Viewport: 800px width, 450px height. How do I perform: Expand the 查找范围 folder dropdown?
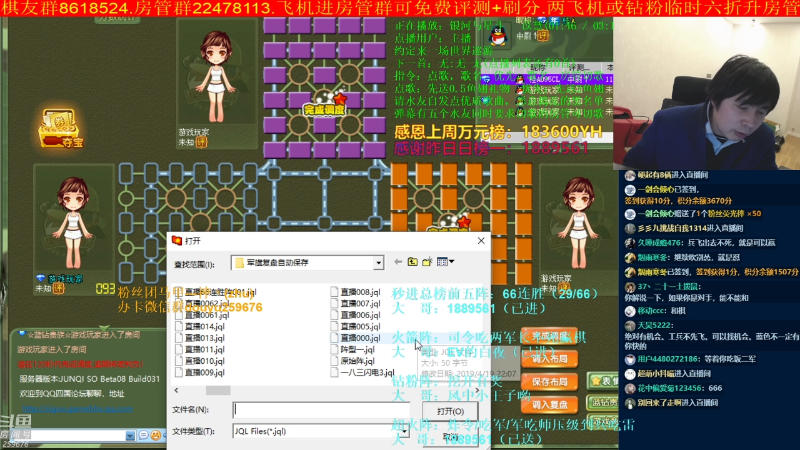(378, 263)
